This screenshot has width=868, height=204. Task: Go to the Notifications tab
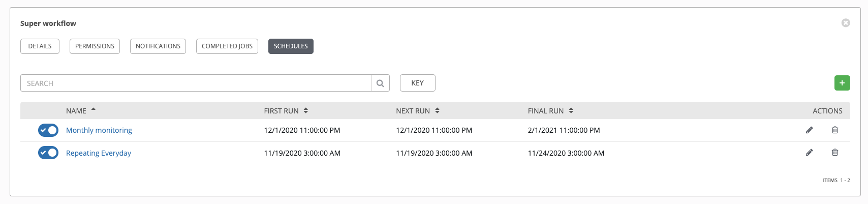click(x=158, y=46)
